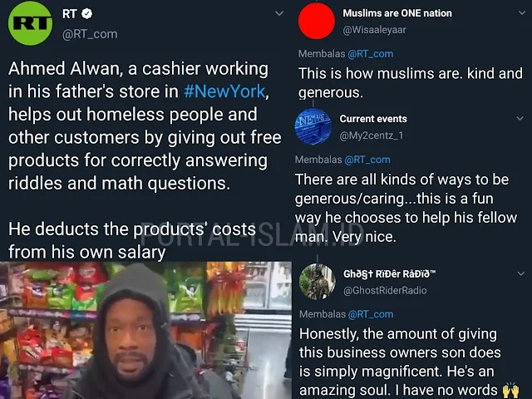Screen dimensions: 532x399
Task: Open the @My2centz_1 handle
Action: click(372, 135)
